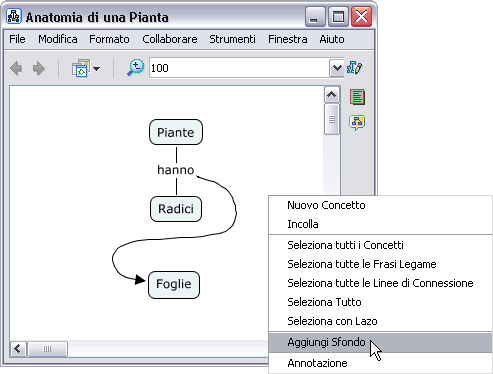Click the CmapTools icon in title bar
This screenshot has height=374, width=493.
[x=14, y=17]
